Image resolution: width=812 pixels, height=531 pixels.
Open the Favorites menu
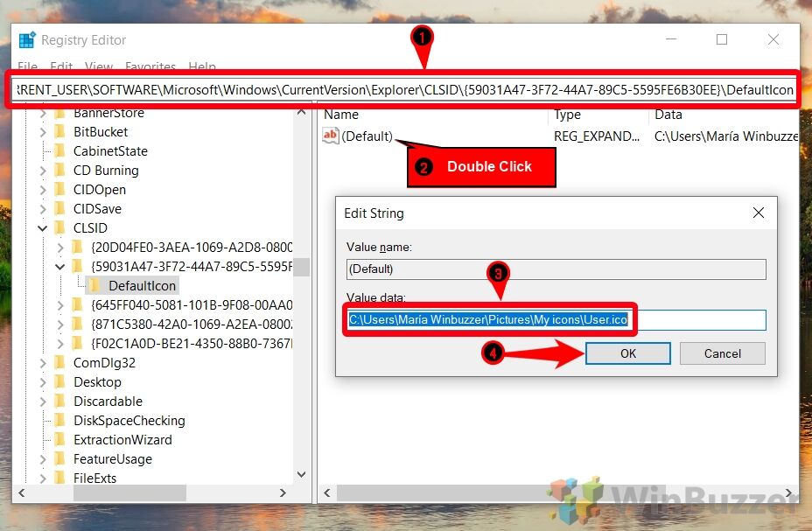(150, 66)
